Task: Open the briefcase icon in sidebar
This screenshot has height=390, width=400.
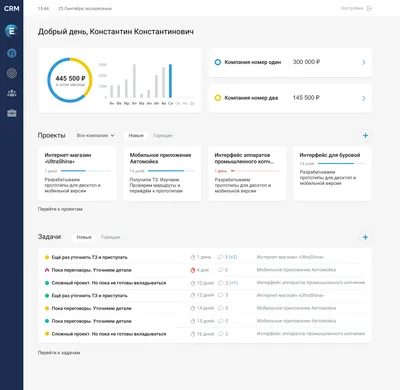Action: point(12,113)
